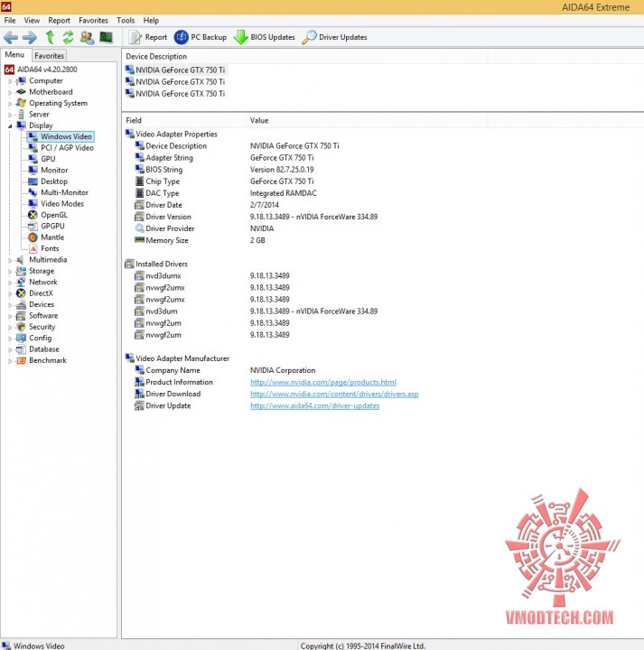Expand the DirectX tree node
Screen dimensions: 644x650
(10, 294)
